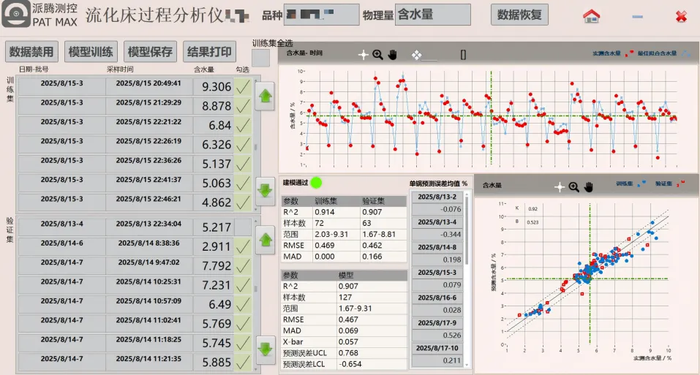Activate crosshair cursor in moisture-time chart
The height and width of the screenshot is (375, 700).
tap(363, 55)
